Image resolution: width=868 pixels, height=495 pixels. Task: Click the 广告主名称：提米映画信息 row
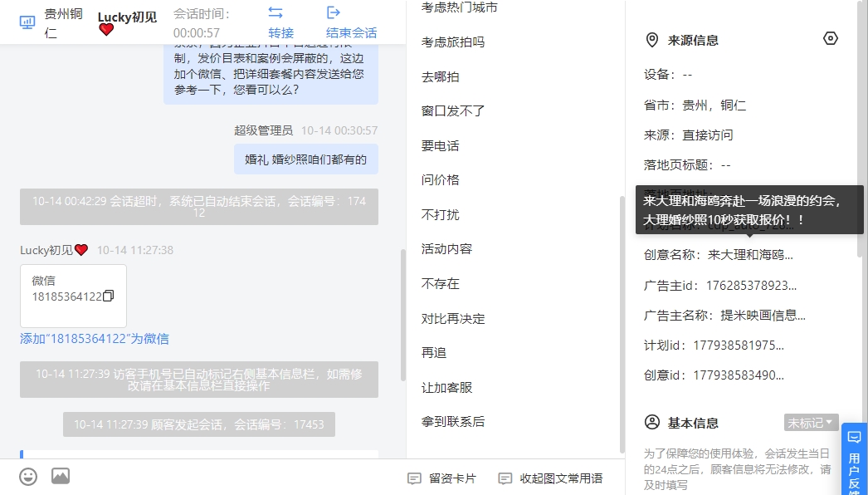[724, 316]
